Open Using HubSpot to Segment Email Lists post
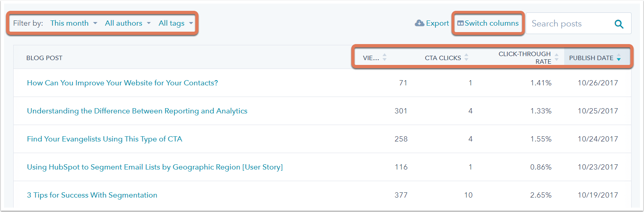Viewport: 644px width, 212px height. [x=155, y=167]
